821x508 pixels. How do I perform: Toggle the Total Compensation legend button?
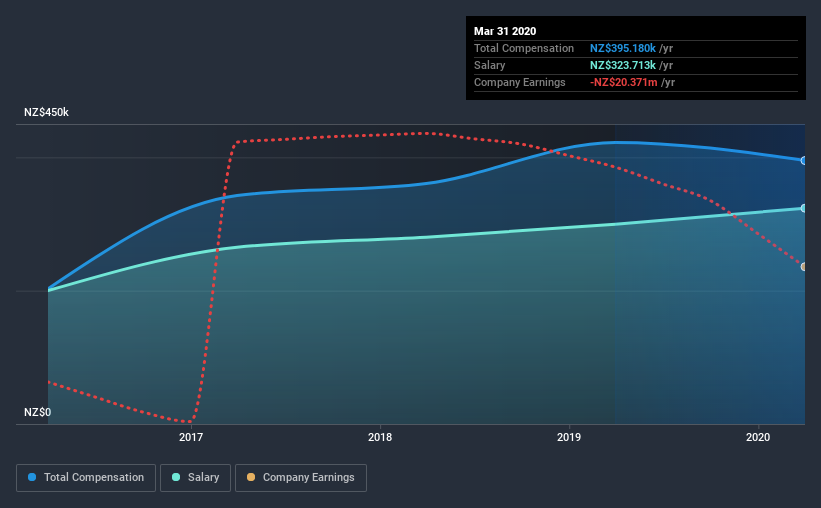tap(86, 478)
